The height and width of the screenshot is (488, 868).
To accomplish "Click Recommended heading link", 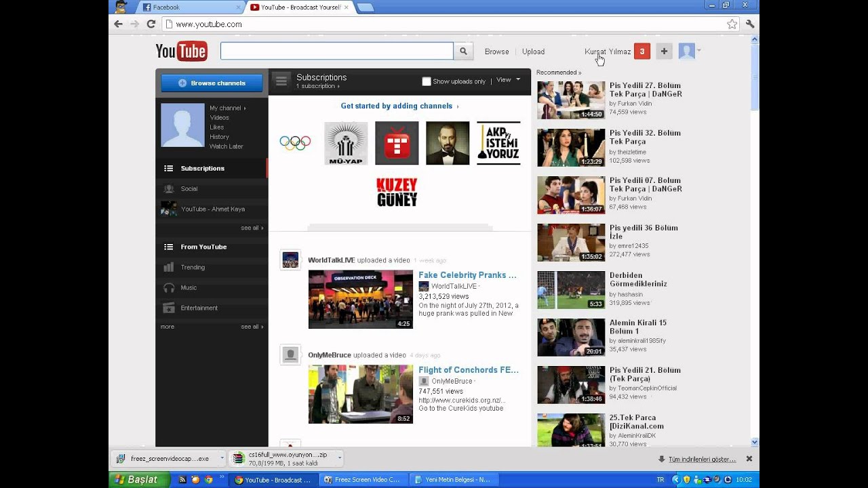I will (559, 72).
